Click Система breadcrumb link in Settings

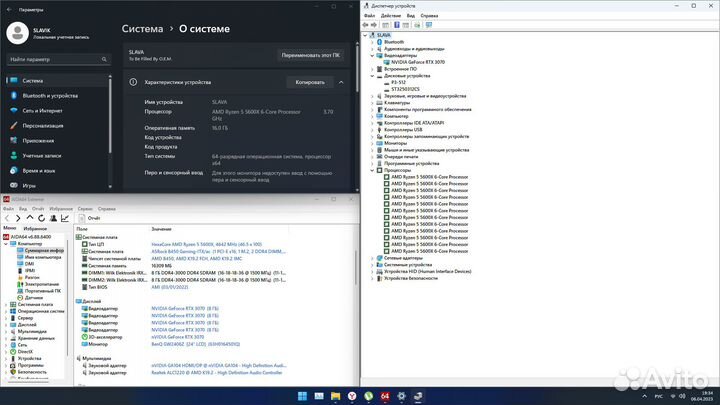click(x=142, y=28)
